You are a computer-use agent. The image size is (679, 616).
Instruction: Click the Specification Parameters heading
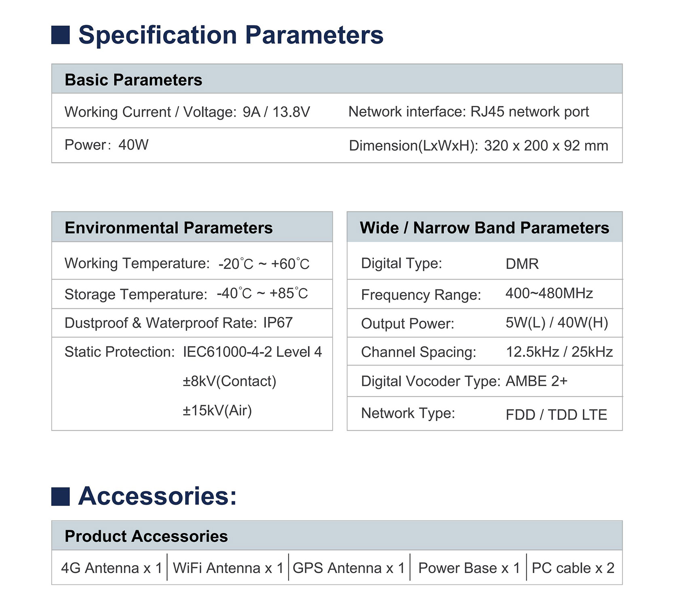230,35
